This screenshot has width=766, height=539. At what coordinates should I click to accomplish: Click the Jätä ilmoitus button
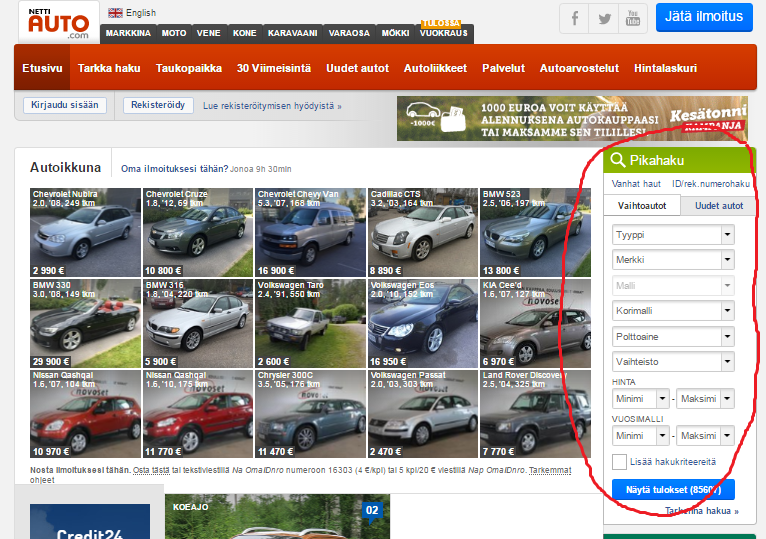pos(704,17)
